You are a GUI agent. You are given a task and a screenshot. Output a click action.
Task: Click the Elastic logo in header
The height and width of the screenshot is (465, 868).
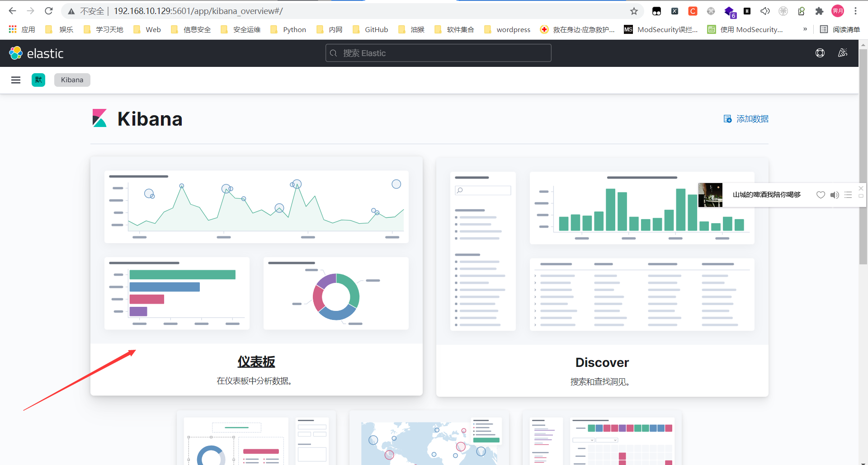tap(36, 53)
